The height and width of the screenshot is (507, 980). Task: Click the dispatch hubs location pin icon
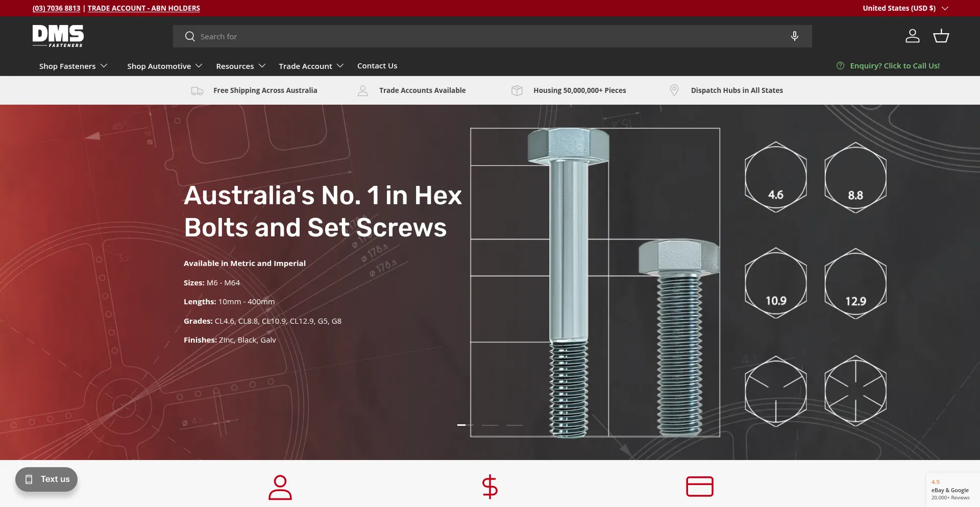[x=674, y=90]
